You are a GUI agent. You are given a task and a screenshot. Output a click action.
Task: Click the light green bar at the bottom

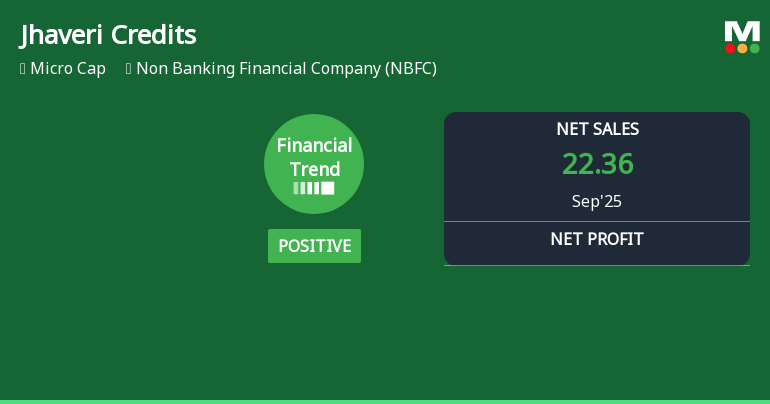[385, 401]
